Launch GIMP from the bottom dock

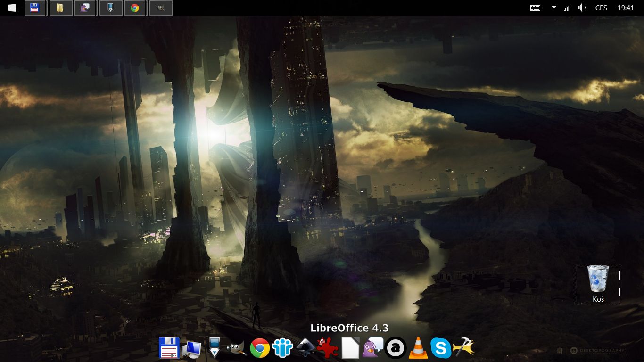pyautogui.click(x=237, y=349)
